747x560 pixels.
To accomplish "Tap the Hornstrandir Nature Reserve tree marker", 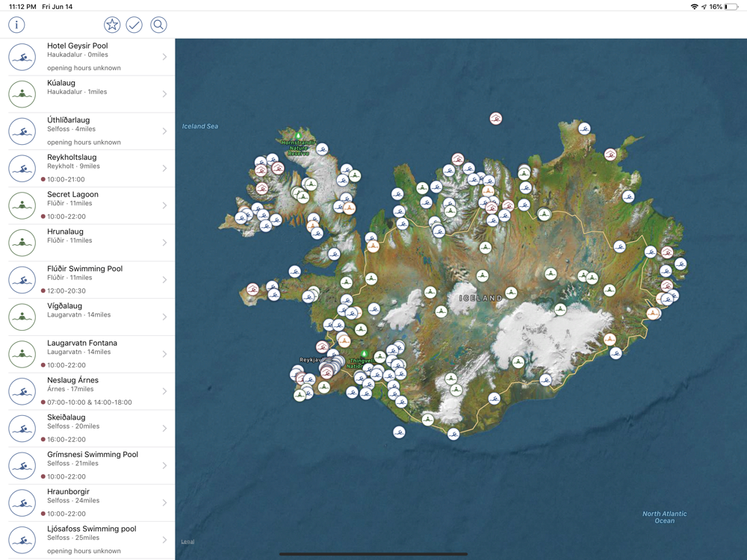I will [x=299, y=136].
